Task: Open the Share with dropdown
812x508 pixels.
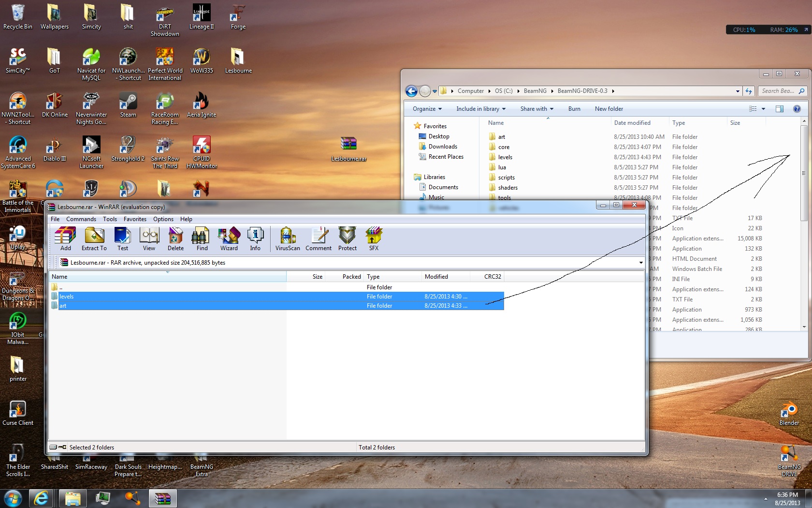Action: (x=537, y=109)
